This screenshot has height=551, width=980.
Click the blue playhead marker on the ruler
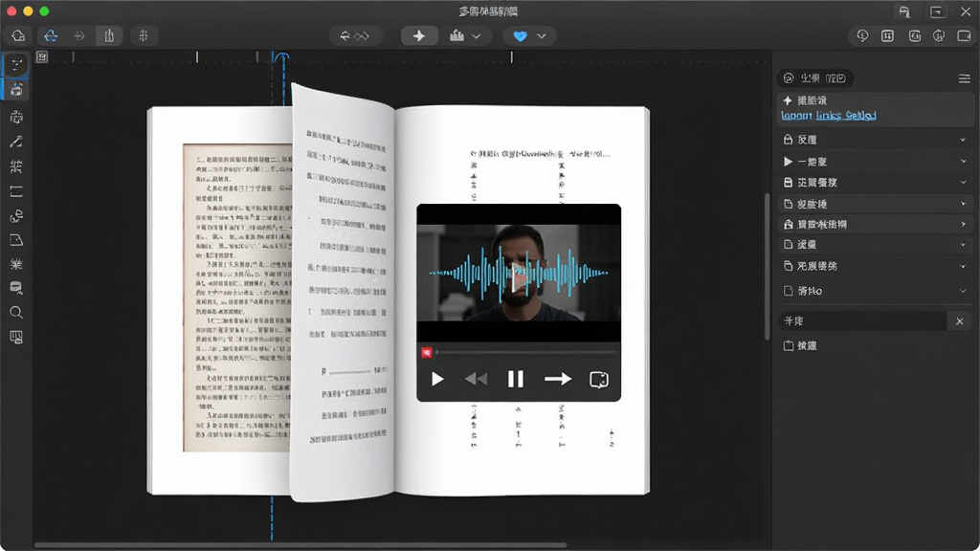coord(282,57)
